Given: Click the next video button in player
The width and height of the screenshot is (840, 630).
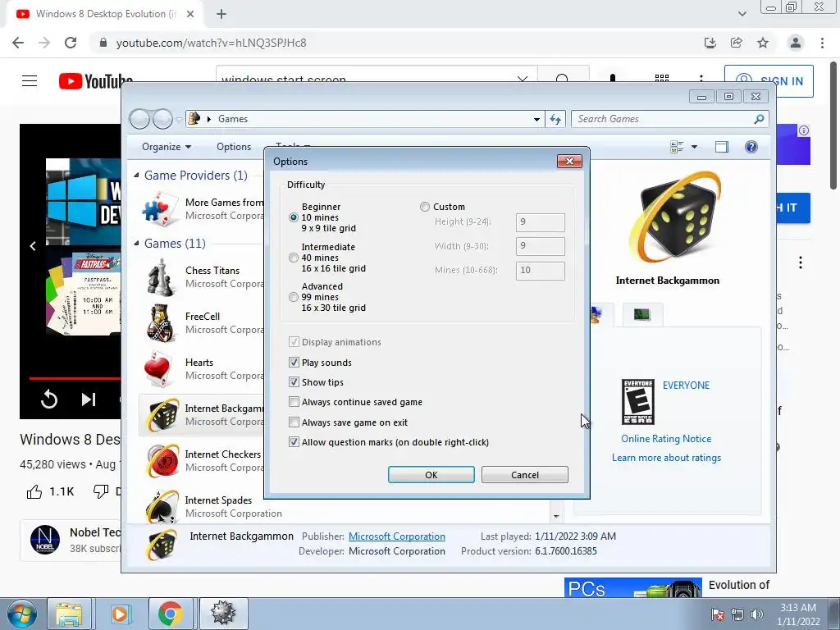Looking at the screenshot, I should 89,399.
